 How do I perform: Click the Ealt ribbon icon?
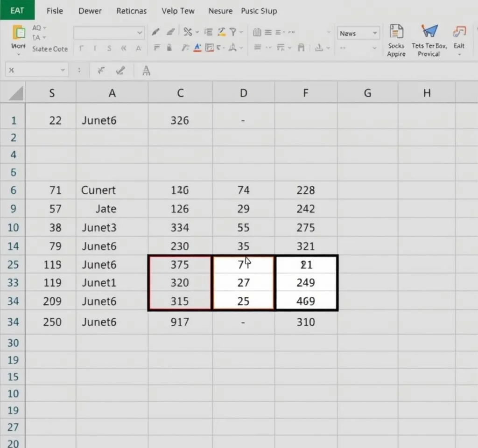tap(459, 32)
